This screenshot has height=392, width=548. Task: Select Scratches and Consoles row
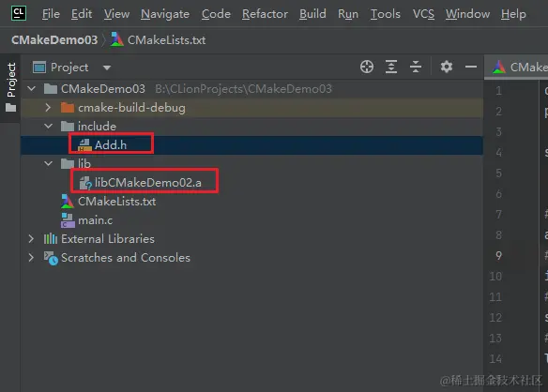pyautogui.click(x=126, y=258)
